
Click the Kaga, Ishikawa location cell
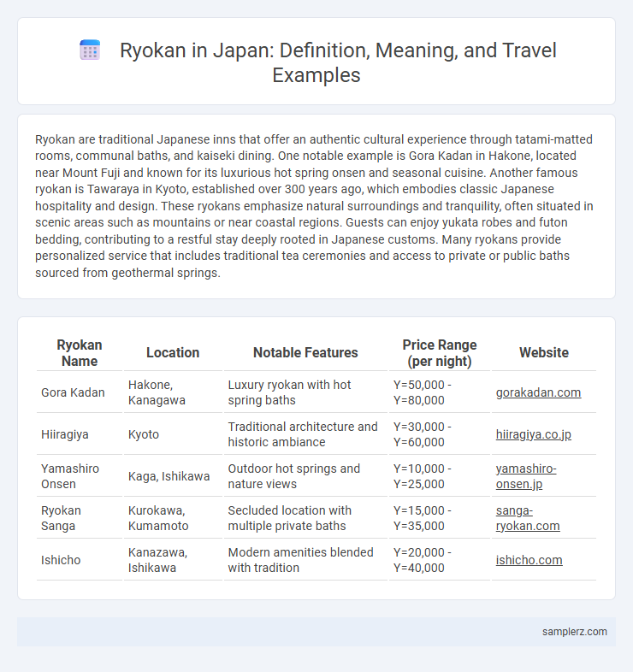[x=173, y=476]
